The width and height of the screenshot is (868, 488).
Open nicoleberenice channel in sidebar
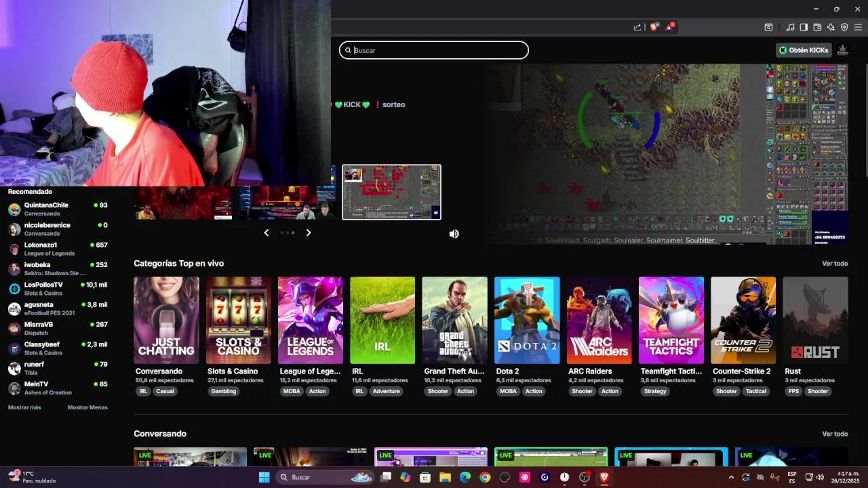click(58, 229)
